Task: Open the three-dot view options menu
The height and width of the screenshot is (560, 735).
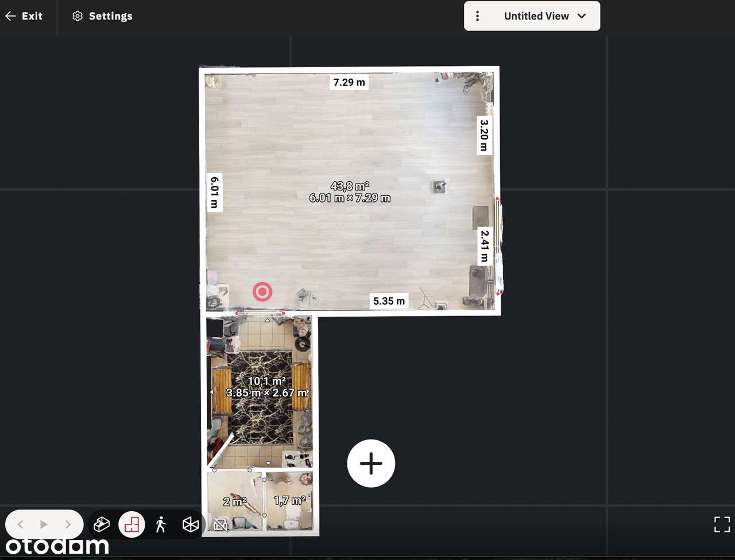Action: 477,16
